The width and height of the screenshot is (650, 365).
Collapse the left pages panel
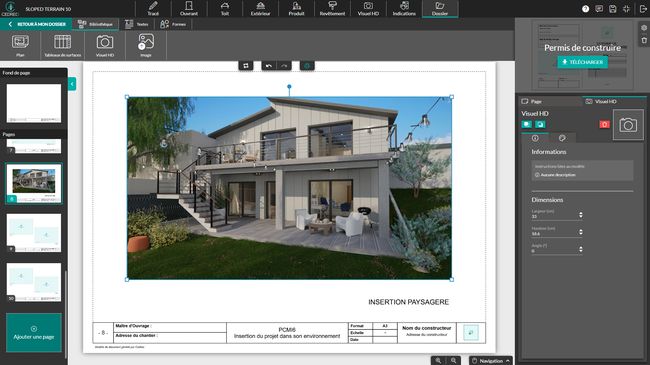tap(72, 84)
